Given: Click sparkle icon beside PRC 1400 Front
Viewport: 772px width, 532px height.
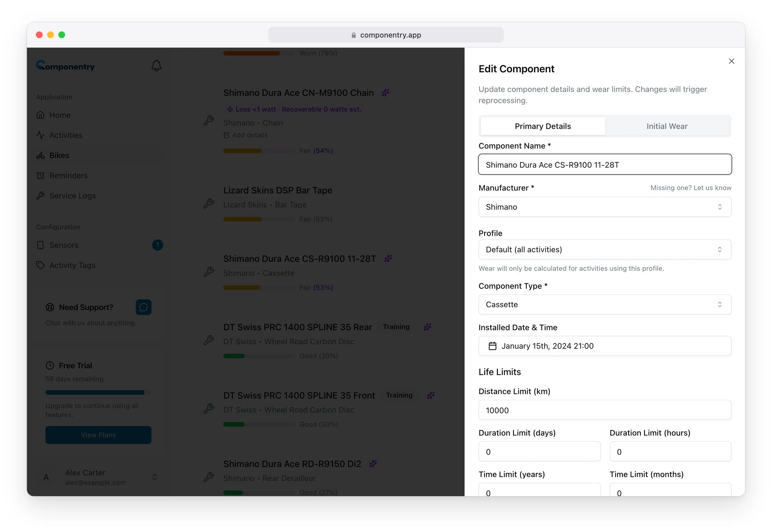Looking at the screenshot, I should (431, 395).
